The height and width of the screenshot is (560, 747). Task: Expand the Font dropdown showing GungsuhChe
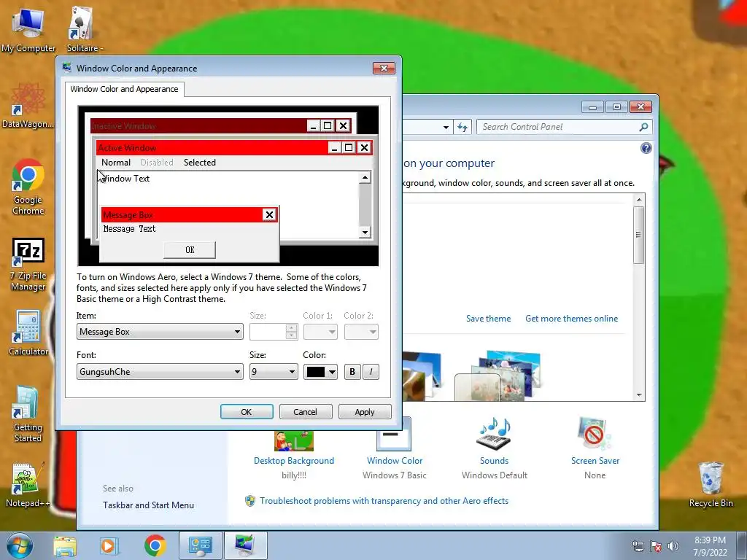(x=160, y=372)
